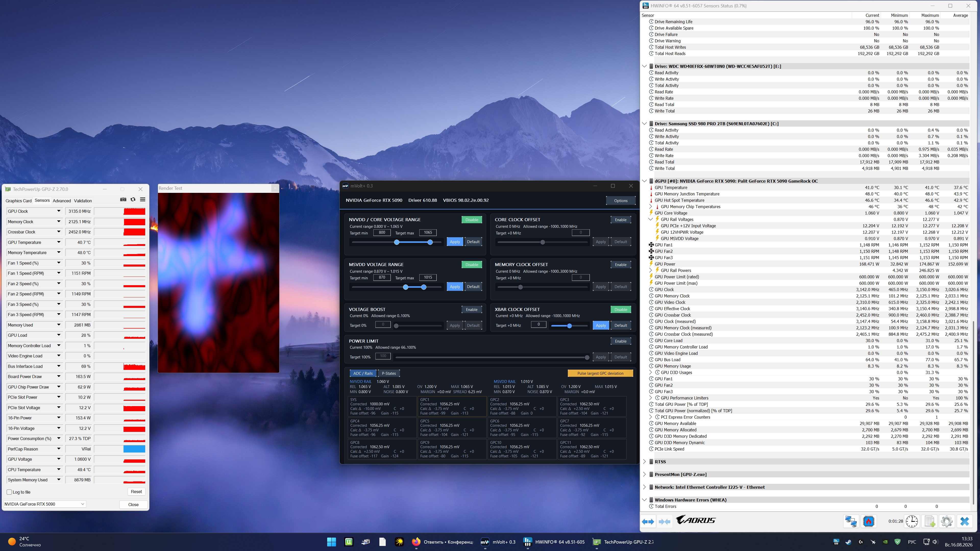980x551 pixels.
Task: Open the PerfCap Reason sensor dropdown arrow
Action: click(59, 449)
